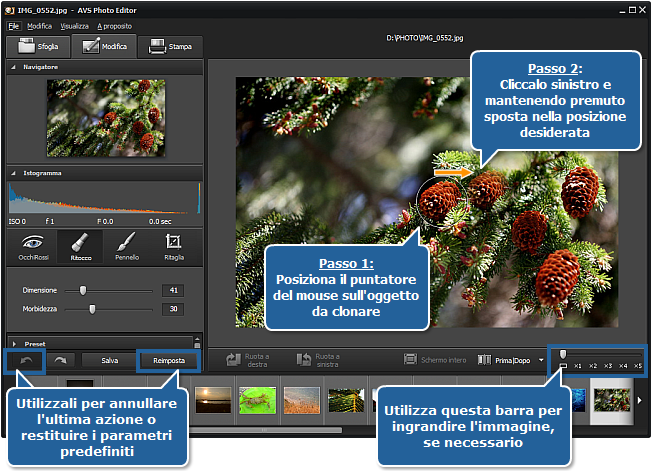
Task: Collapse the Istogramma panel
Action: click(x=13, y=173)
